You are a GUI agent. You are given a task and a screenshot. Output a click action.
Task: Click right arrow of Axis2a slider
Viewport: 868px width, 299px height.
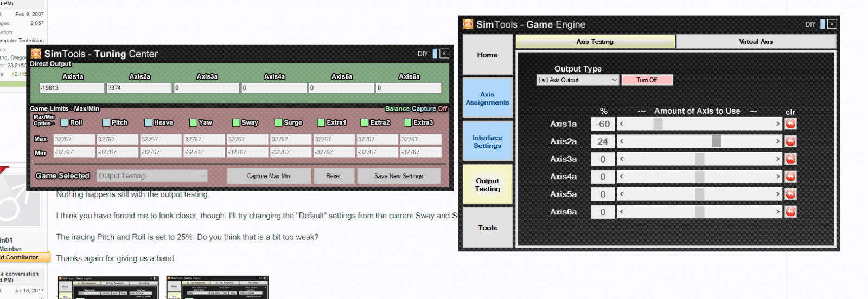(x=778, y=141)
